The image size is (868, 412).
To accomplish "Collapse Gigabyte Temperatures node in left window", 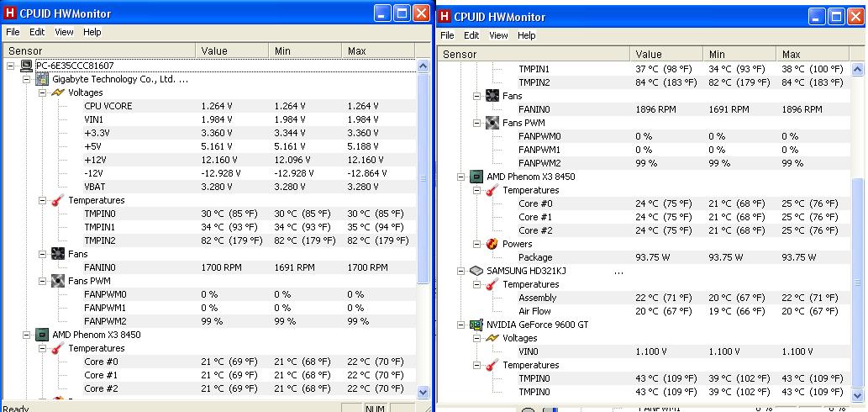I will 43,200.
